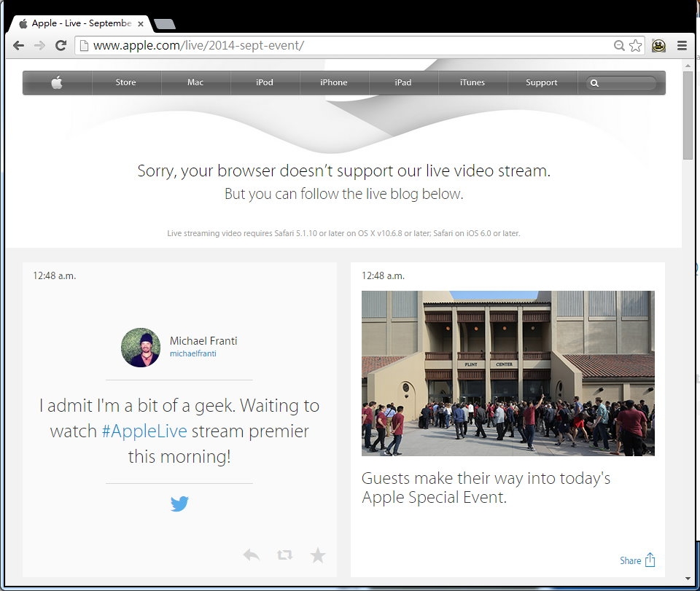The width and height of the screenshot is (700, 591).
Task: Click the scrollbar up arrow
Action: coord(688,66)
